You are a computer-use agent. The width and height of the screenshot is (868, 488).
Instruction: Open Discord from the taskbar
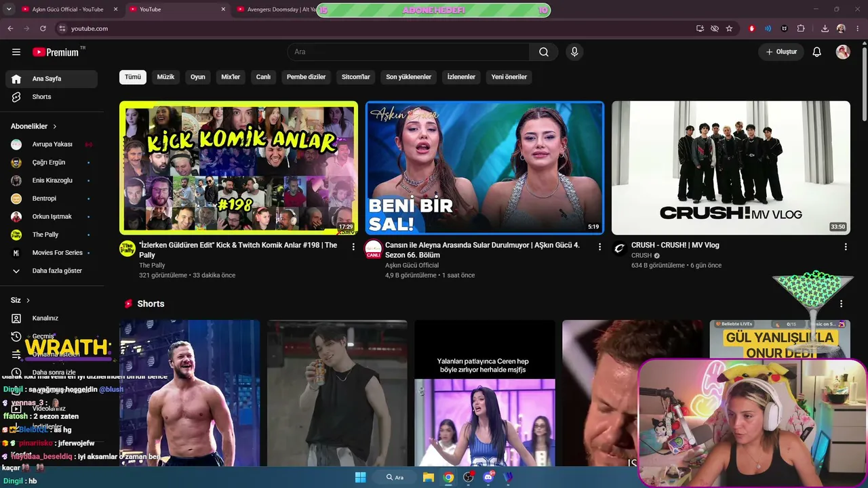(x=488, y=477)
